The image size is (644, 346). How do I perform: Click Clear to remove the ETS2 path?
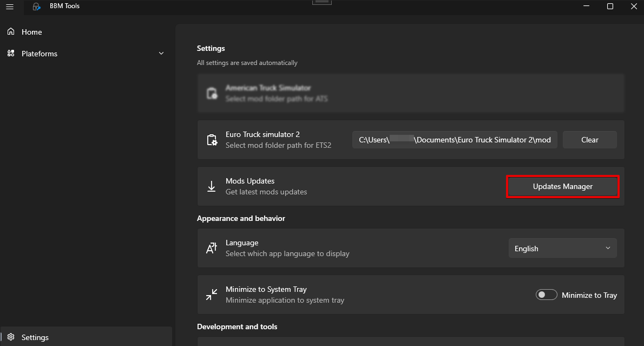pyautogui.click(x=589, y=139)
